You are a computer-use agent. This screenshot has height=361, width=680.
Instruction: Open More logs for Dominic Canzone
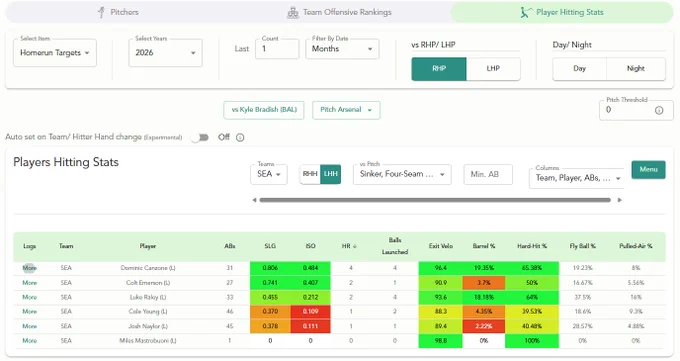coord(29,268)
